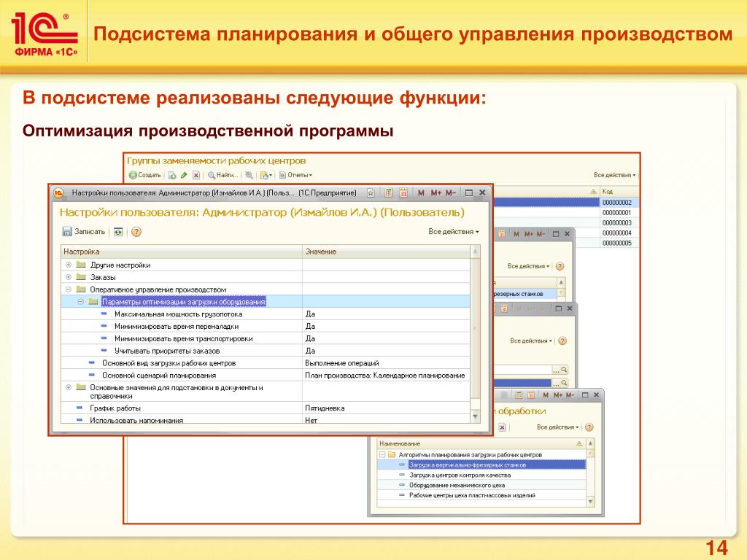The height and width of the screenshot is (560, 747).
Task: Click the red X delete icon in Группы заменяемости toolbar
Action: (196, 175)
